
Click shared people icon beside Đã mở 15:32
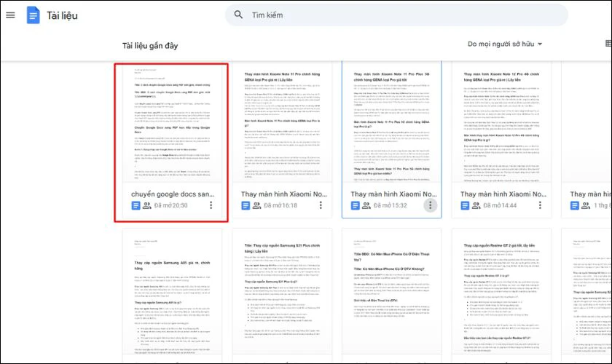(x=366, y=205)
